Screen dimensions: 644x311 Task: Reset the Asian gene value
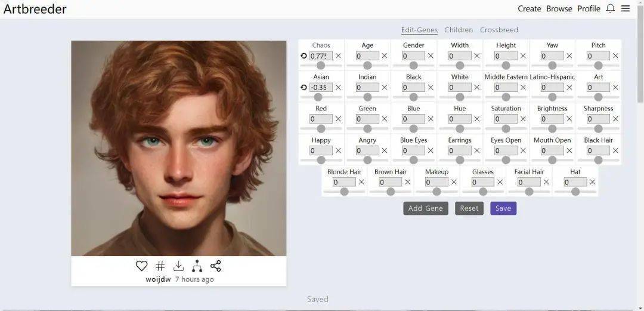coord(304,87)
